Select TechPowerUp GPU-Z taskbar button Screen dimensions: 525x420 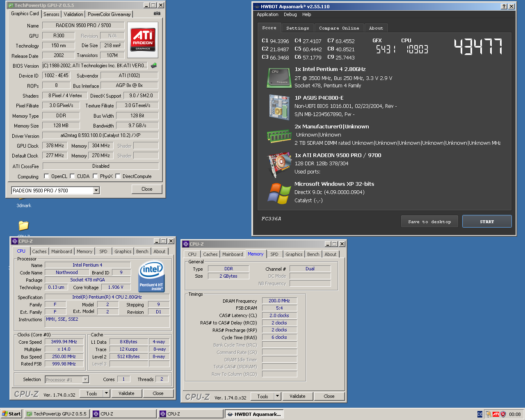57,414
